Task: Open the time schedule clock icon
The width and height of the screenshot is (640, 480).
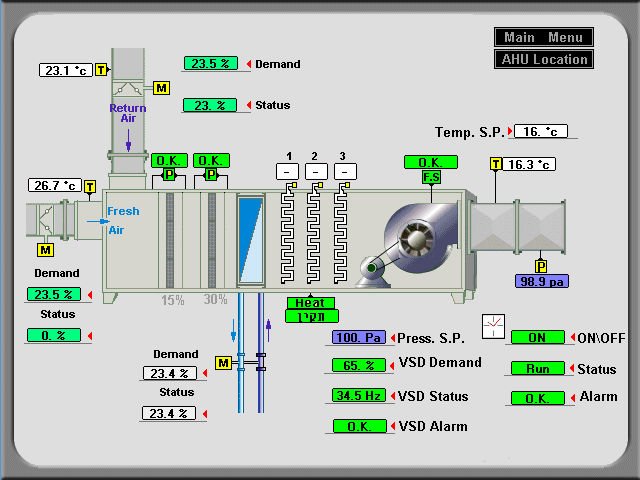Action: tap(493, 326)
